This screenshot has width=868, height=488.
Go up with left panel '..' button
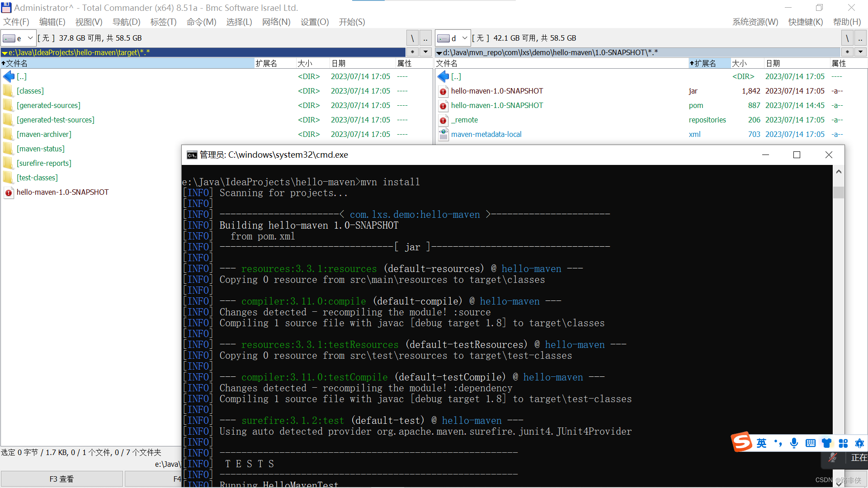click(425, 38)
